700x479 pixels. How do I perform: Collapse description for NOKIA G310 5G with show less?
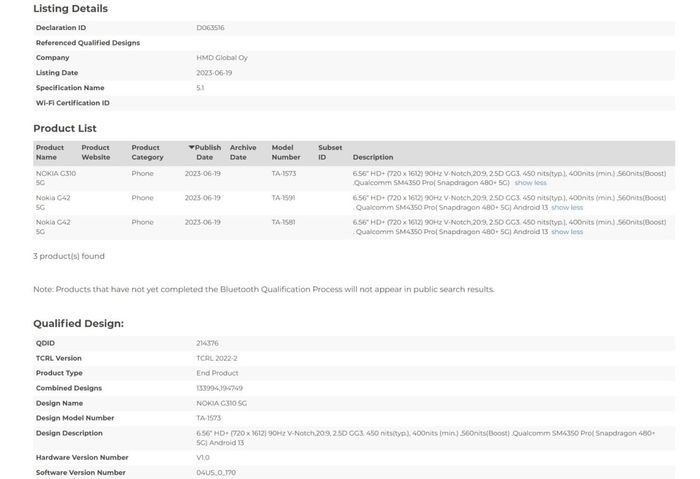point(530,183)
